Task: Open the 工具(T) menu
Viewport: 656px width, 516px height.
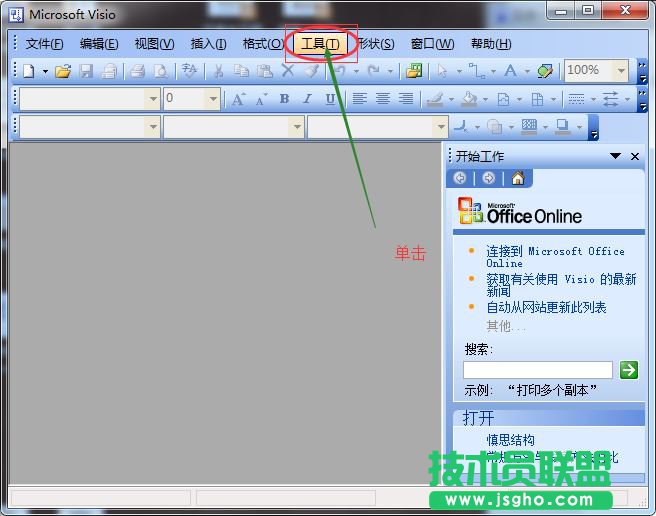Action: (320, 44)
